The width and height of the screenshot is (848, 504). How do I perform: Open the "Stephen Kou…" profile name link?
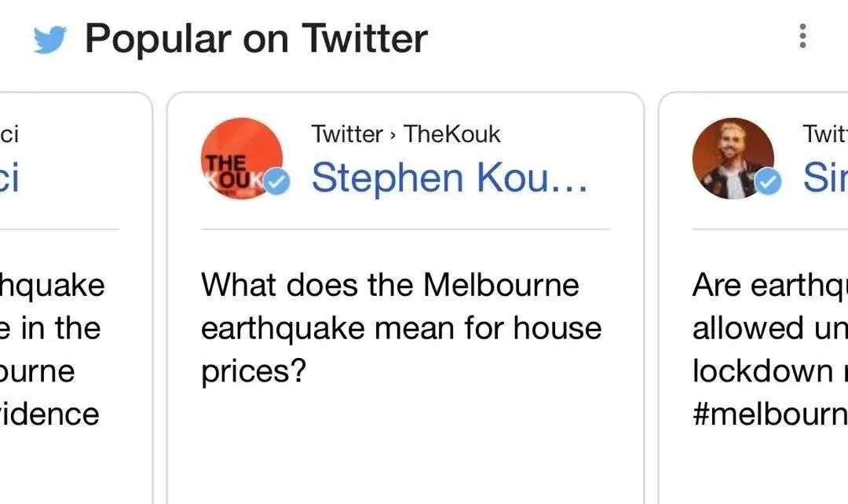click(x=448, y=177)
